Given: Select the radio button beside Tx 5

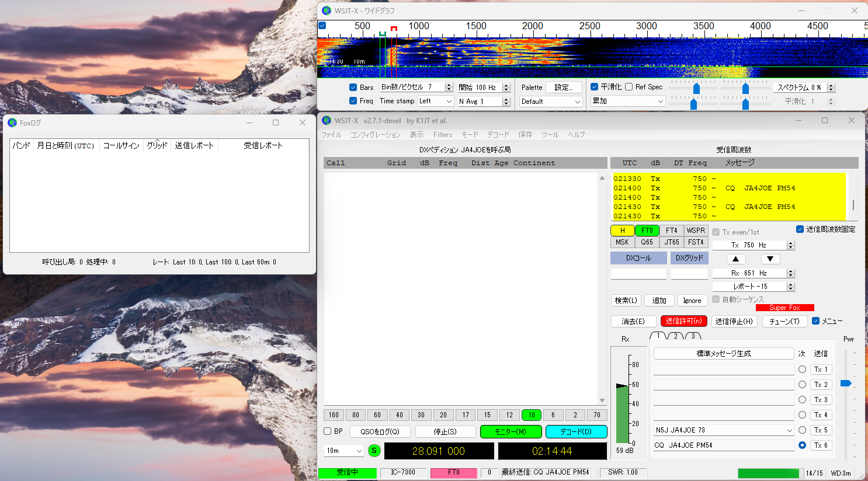Looking at the screenshot, I should point(802,430).
